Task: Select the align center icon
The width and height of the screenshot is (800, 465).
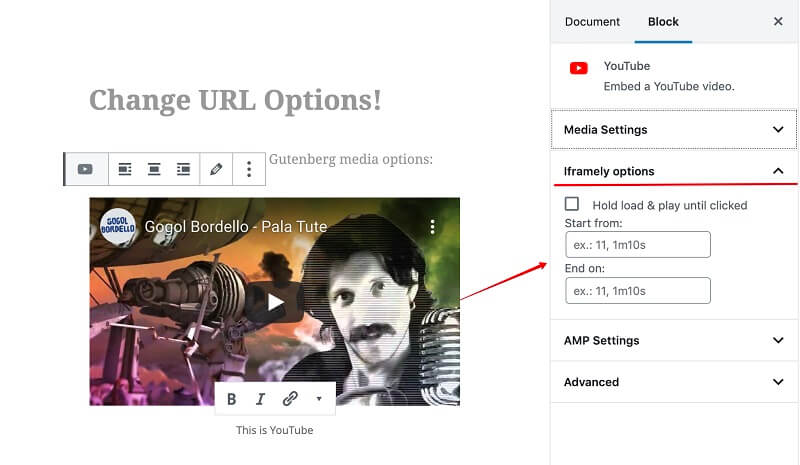Action: [154, 169]
